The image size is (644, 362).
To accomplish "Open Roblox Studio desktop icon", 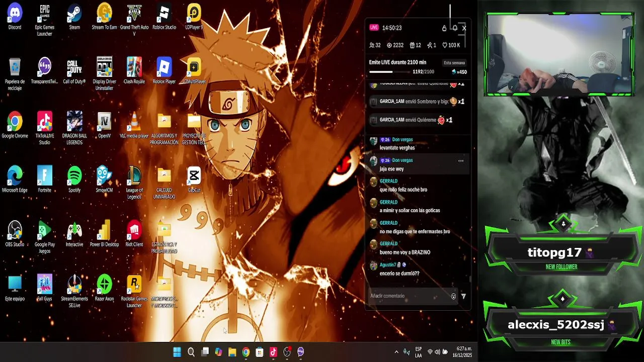I will point(164,17).
